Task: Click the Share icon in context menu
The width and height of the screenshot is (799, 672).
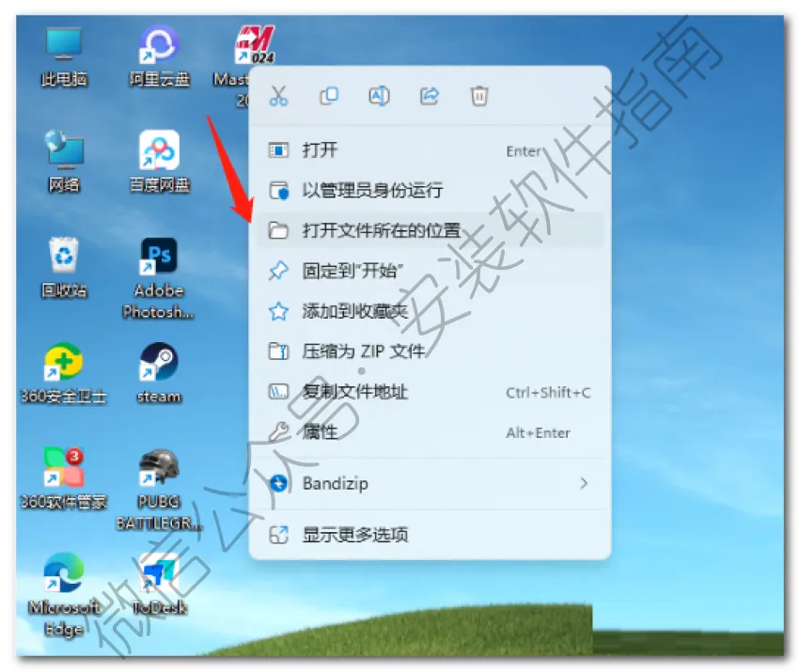Action: coord(429,96)
